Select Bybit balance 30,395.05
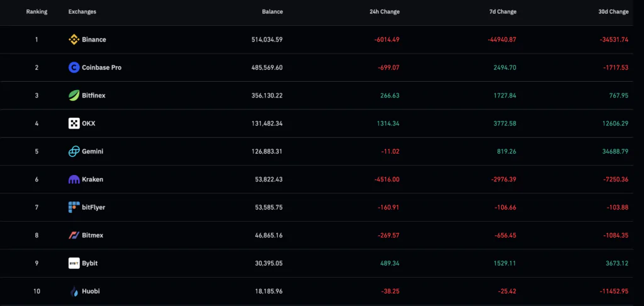644x306 pixels. pyautogui.click(x=269, y=263)
